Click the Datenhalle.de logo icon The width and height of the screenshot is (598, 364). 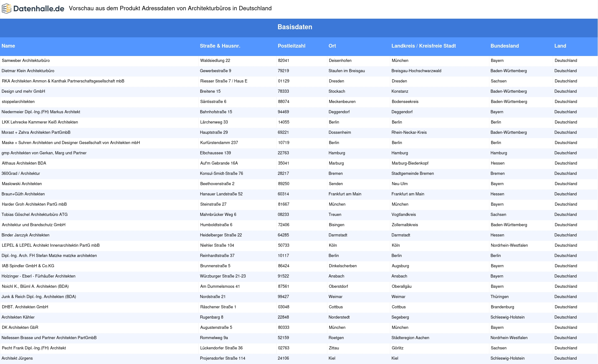pos(6,9)
